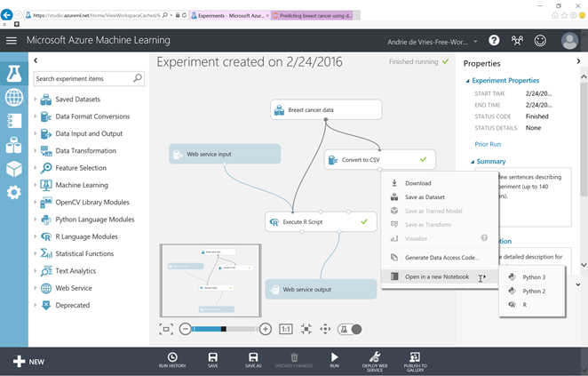588x376 pixels.
Task: Click Publish to Gallery in bottom bar
Action: click(415, 362)
